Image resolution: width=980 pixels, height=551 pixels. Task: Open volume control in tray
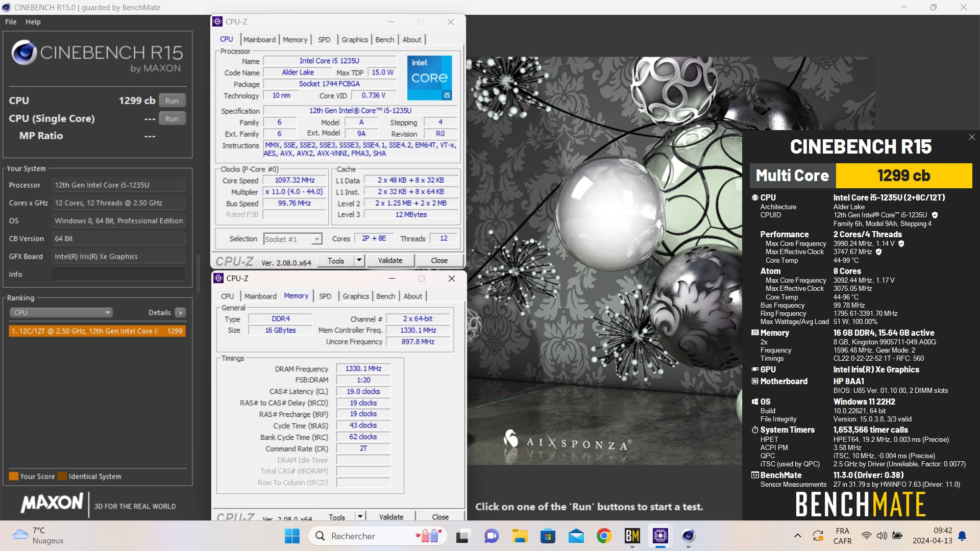(881, 536)
